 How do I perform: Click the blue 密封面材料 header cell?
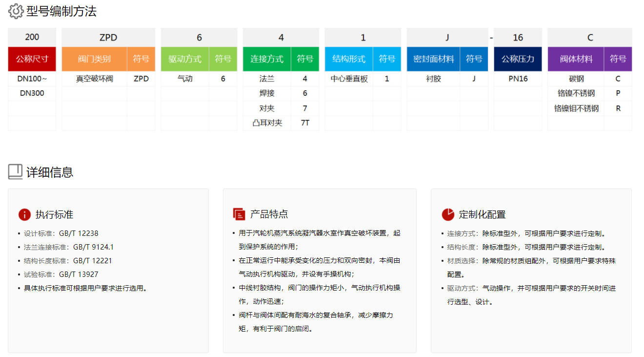pyautogui.click(x=433, y=59)
